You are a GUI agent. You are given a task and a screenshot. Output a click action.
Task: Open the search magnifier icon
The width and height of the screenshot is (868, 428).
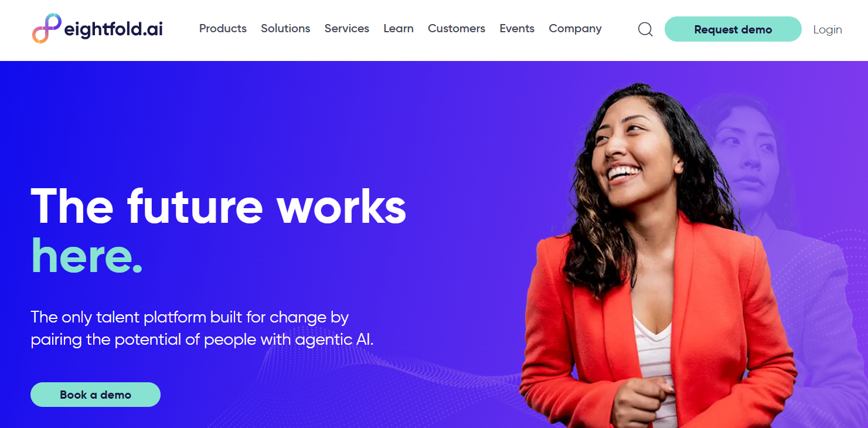pyautogui.click(x=645, y=29)
